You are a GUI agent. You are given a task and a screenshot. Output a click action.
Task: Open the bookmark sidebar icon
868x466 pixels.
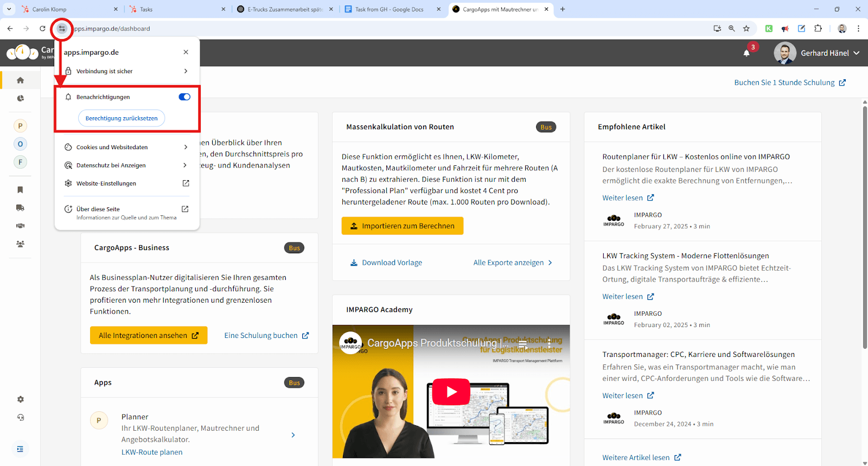20,189
